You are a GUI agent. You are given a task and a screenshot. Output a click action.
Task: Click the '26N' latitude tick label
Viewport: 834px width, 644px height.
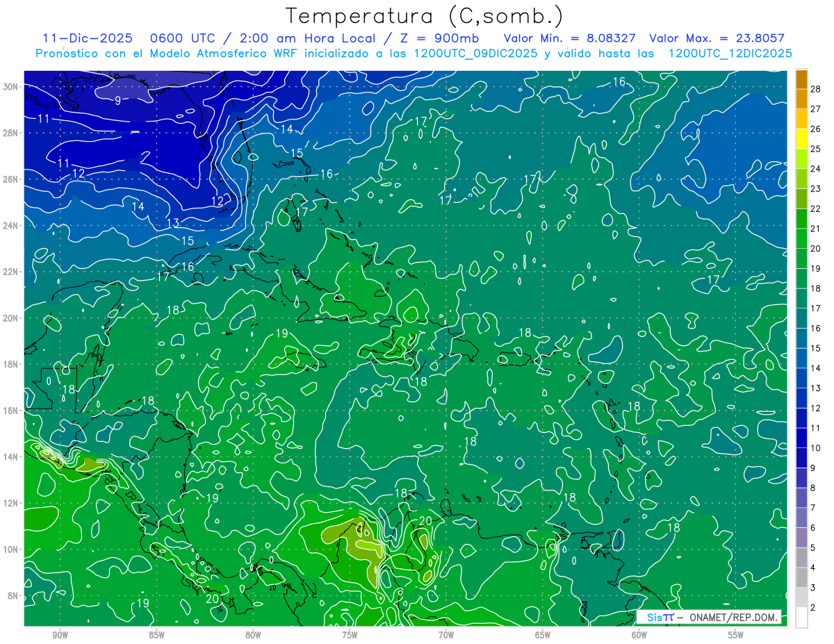pyautogui.click(x=11, y=179)
